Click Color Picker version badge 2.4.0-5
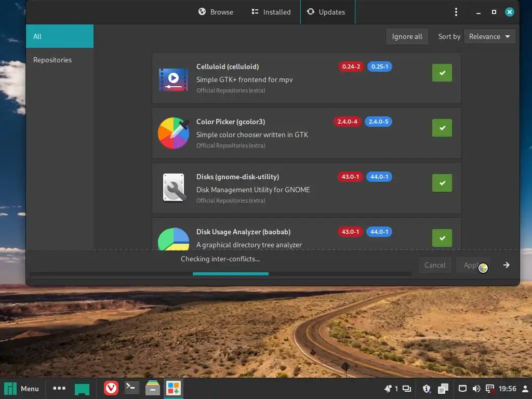Screen dimensions: 532x399 378,122
